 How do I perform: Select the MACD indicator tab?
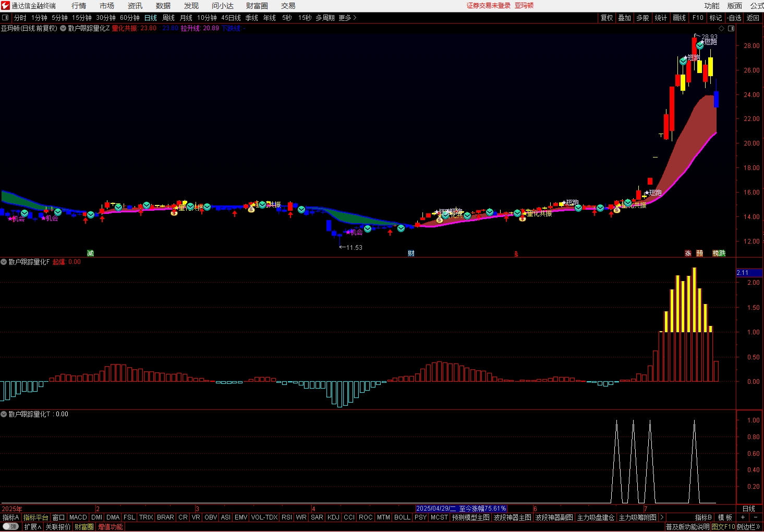click(x=78, y=517)
